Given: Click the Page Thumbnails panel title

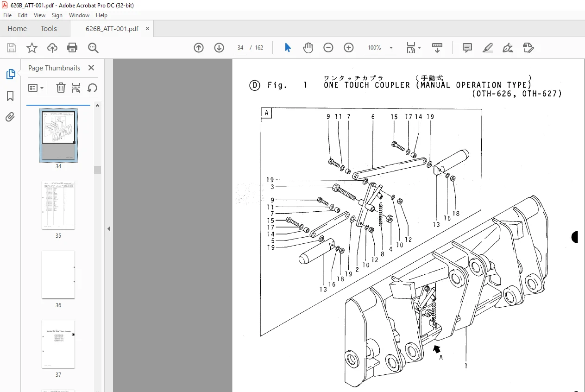Looking at the screenshot, I should pos(54,68).
